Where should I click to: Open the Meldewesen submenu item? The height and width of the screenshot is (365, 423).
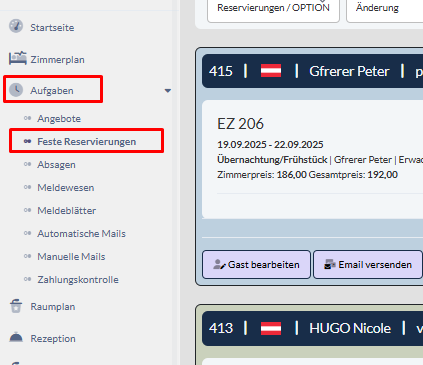pyautogui.click(x=66, y=187)
